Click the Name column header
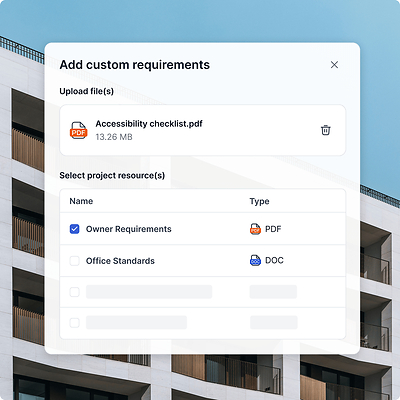 (81, 201)
